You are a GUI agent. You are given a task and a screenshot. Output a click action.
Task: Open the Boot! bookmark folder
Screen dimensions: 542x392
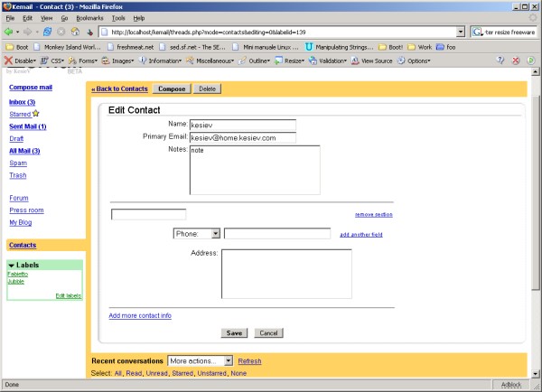click(x=390, y=47)
